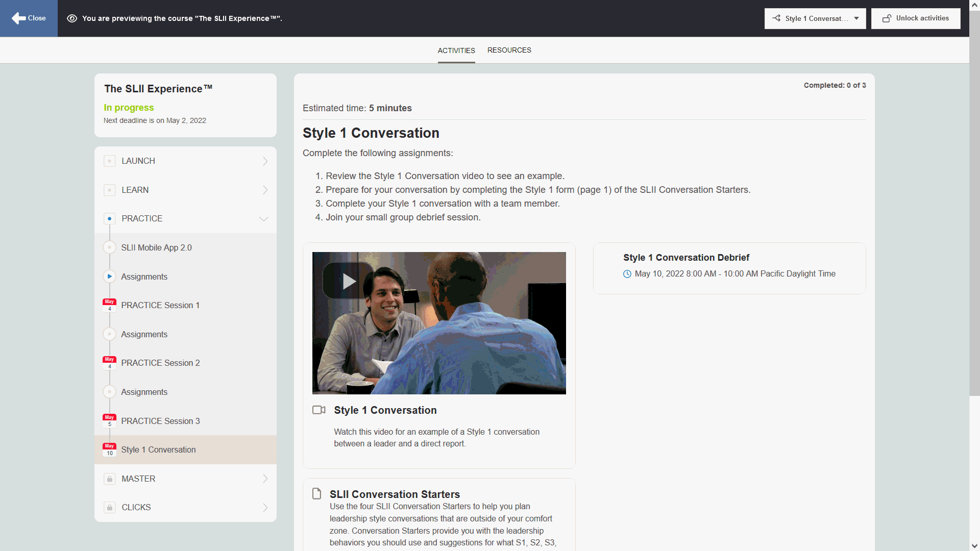
Task: Expand the LAUNCH section chevron
Action: tap(265, 161)
